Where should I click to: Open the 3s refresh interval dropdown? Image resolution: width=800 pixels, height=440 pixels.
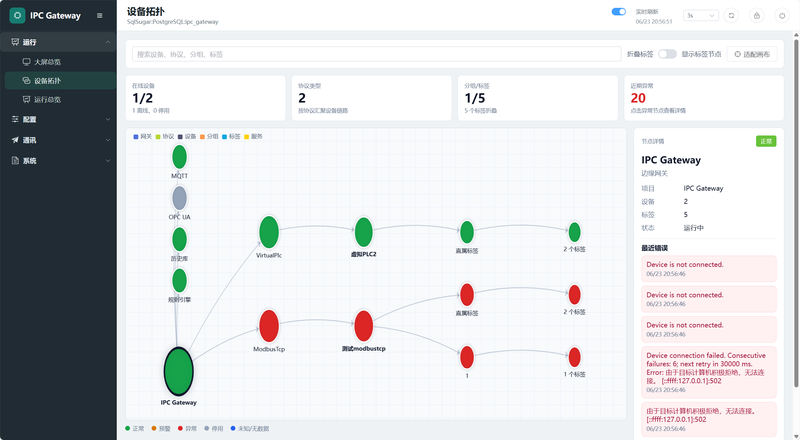[701, 15]
